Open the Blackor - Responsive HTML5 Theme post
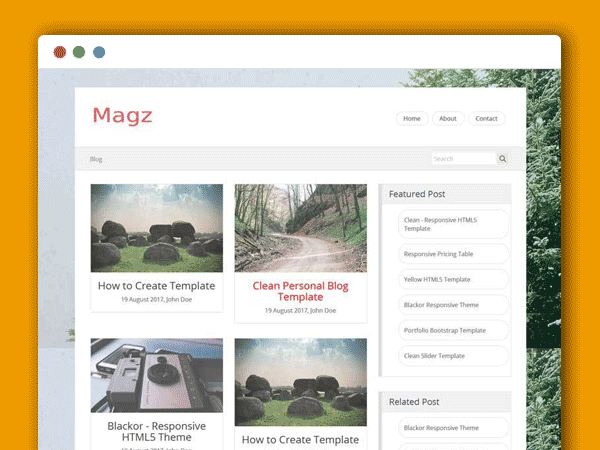The width and height of the screenshot is (600, 450). [156, 432]
